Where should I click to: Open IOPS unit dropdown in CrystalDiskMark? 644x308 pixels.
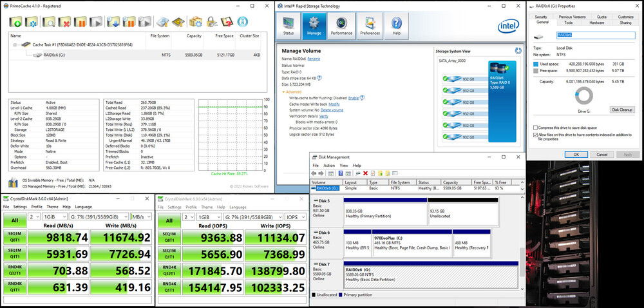[x=296, y=217]
